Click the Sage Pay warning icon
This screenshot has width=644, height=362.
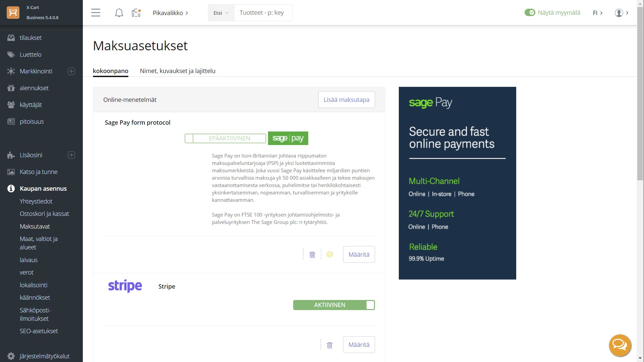tap(330, 254)
